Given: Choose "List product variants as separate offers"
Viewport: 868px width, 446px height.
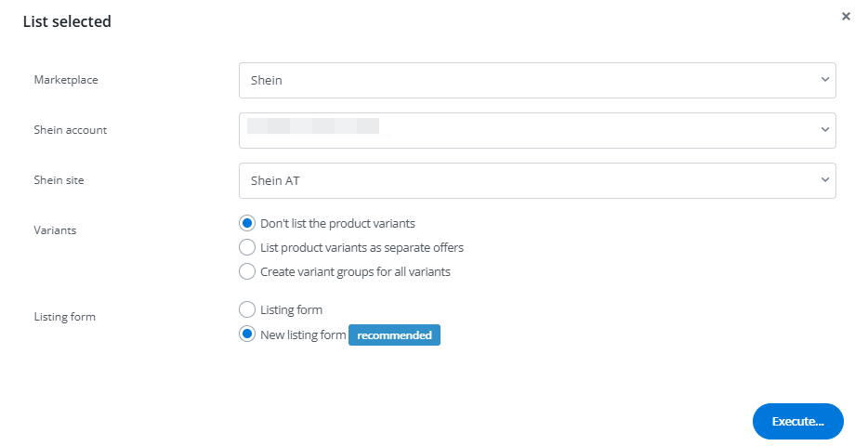Looking at the screenshot, I should (x=247, y=247).
